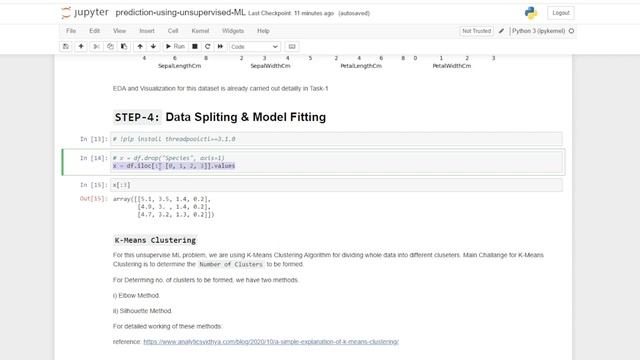Image resolution: width=640 pixels, height=360 pixels.
Task: Click the K-Means Clustering subheading
Action: 155,240
